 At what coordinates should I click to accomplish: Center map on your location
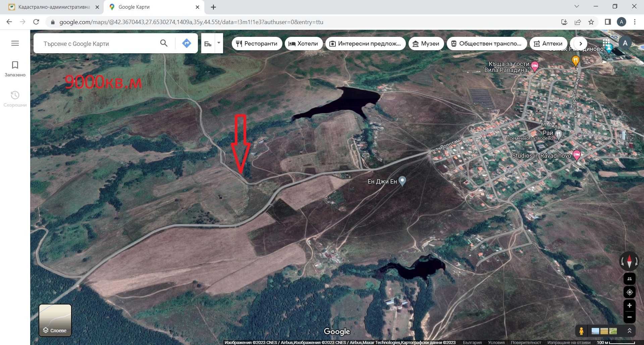(x=630, y=292)
